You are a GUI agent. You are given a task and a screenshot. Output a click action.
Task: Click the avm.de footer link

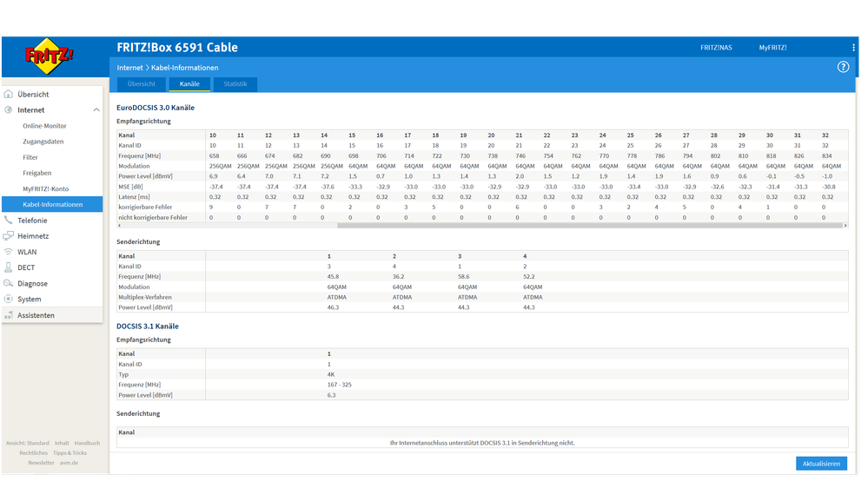[70, 463]
